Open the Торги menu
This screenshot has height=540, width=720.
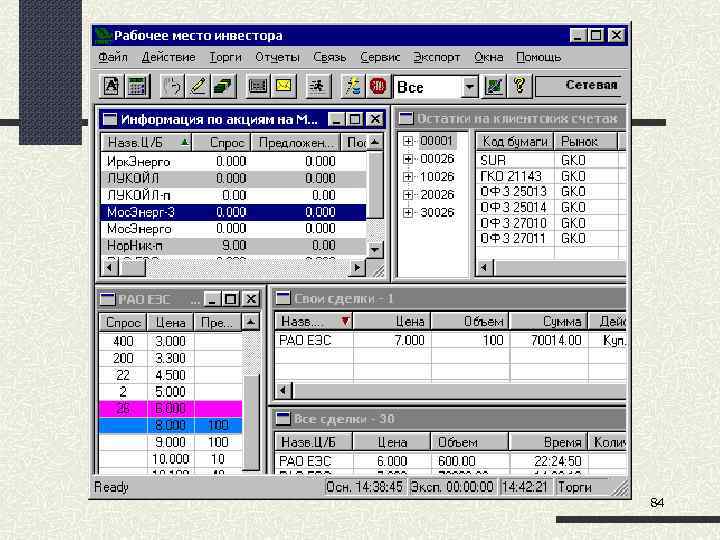225,57
